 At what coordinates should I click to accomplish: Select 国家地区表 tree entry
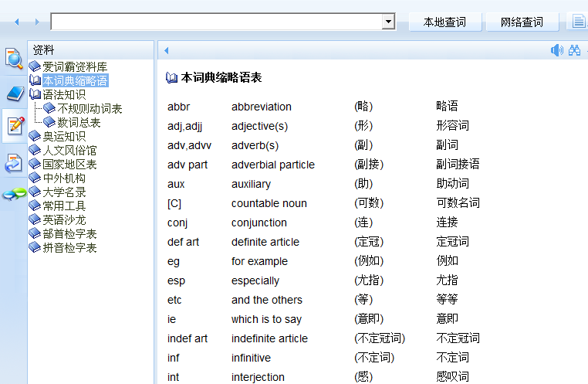tap(69, 164)
